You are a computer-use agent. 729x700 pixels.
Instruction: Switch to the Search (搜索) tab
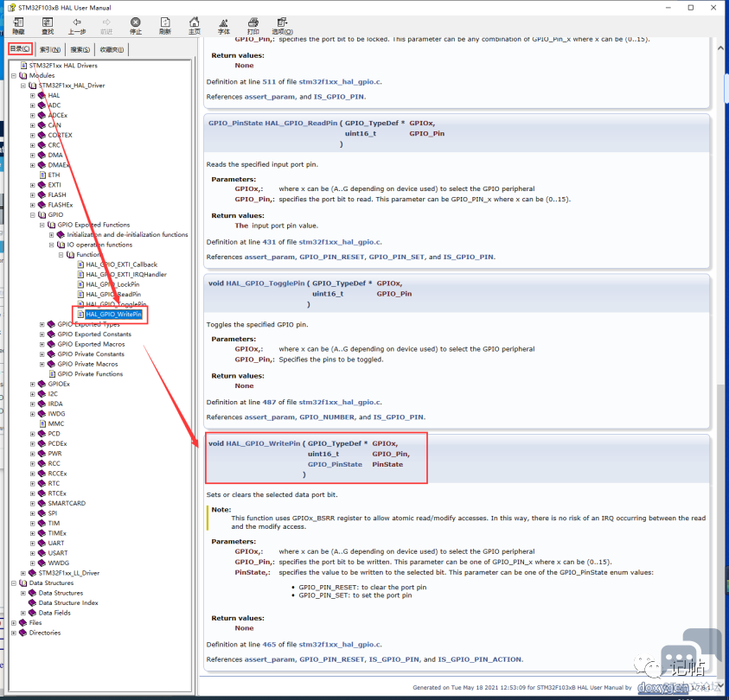(x=80, y=49)
